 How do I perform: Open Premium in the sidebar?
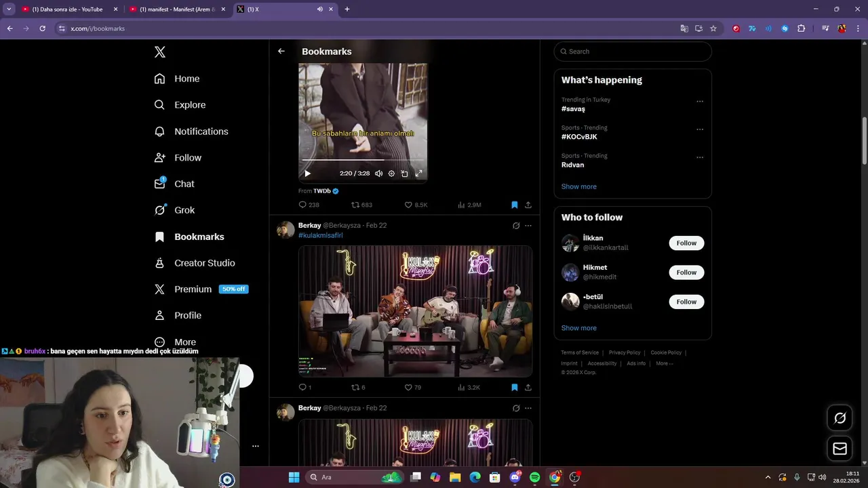click(201, 289)
